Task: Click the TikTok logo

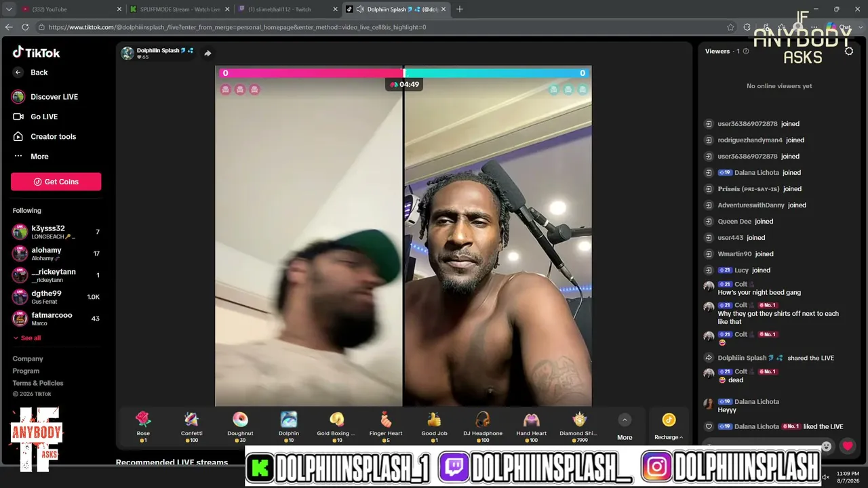Action: pyautogui.click(x=37, y=52)
